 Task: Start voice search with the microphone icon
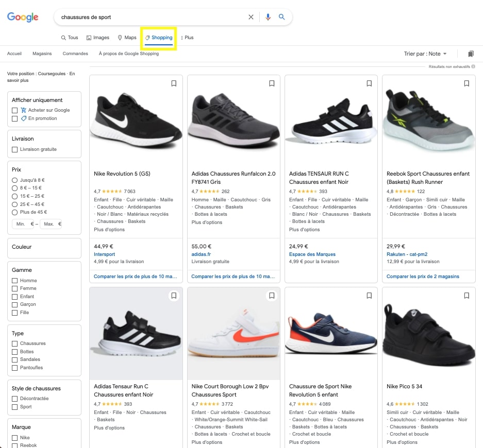point(268,17)
